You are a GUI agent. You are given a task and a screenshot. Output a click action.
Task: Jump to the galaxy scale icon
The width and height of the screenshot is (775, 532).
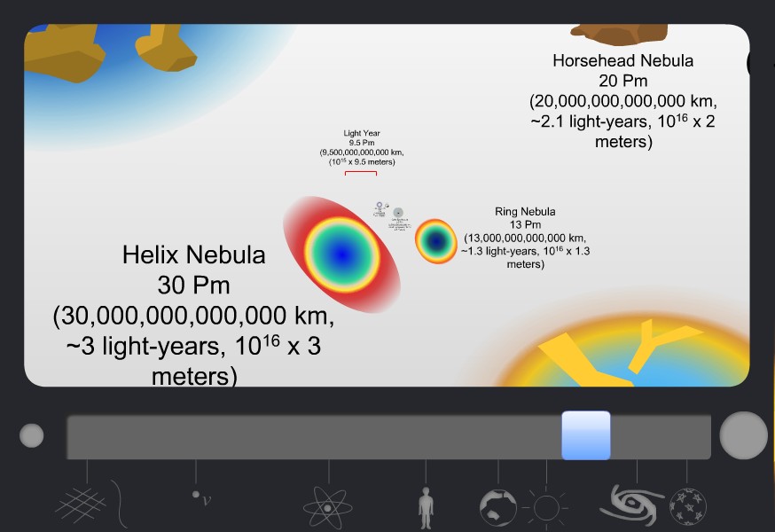pos(632,505)
